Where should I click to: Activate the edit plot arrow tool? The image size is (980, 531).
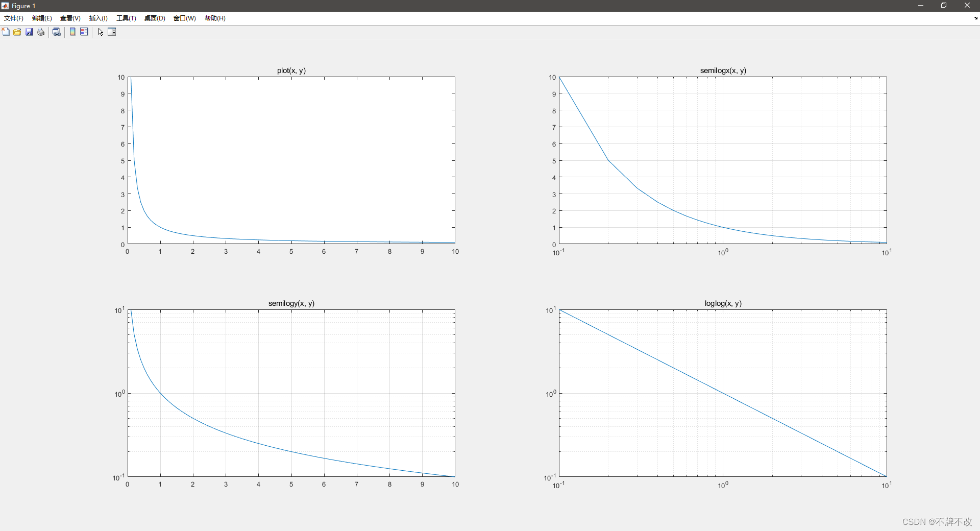click(101, 32)
